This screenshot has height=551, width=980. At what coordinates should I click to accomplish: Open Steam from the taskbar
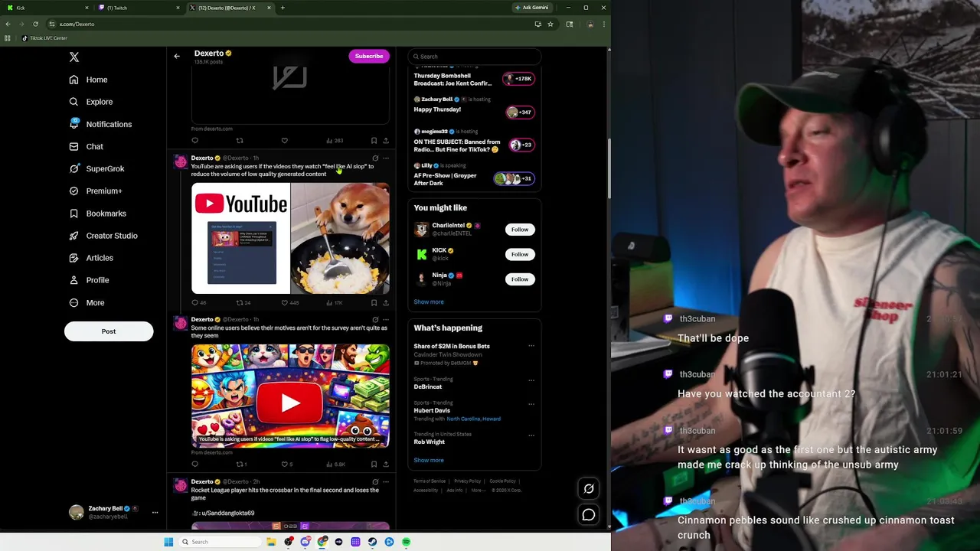coord(372,542)
